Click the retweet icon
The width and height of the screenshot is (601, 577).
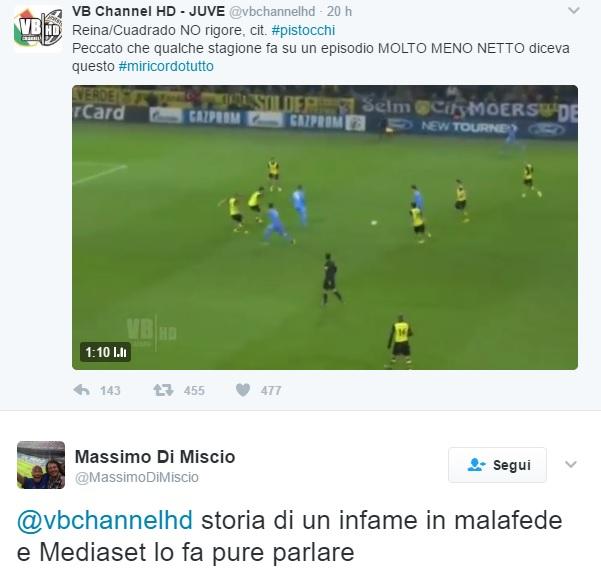(x=163, y=390)
